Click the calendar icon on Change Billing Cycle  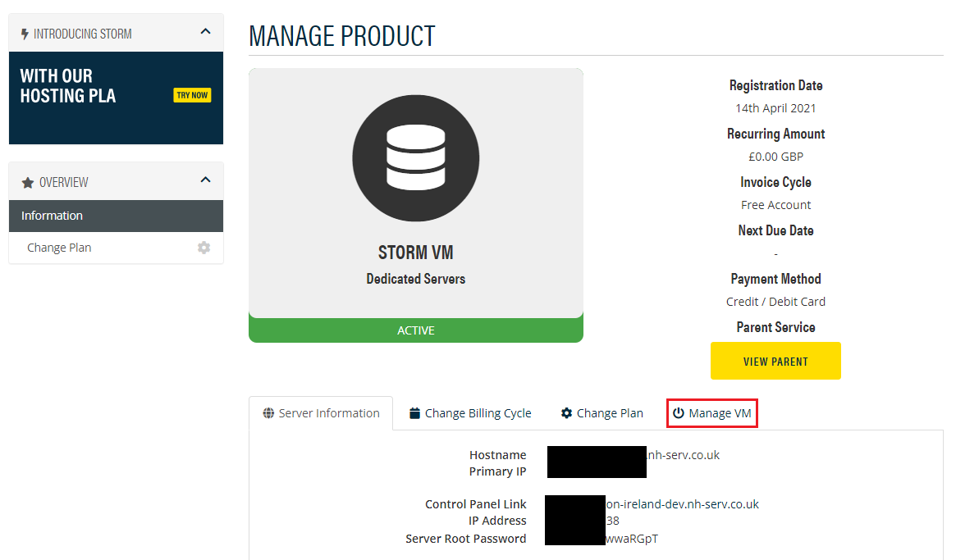click(x=414, y=413)
